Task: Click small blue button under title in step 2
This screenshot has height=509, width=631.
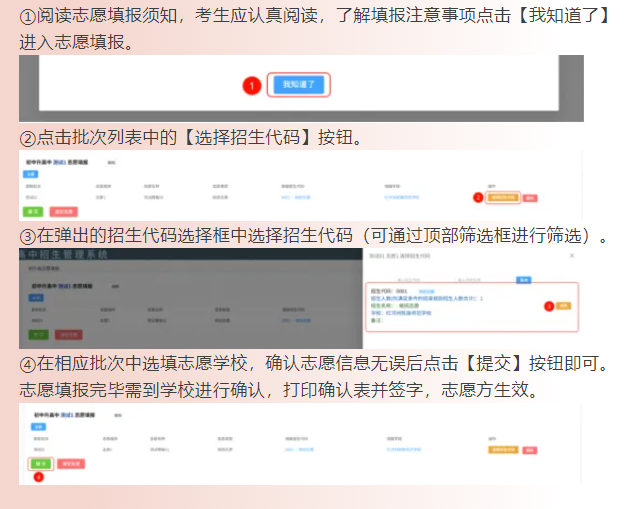Action: coord(30,174)
